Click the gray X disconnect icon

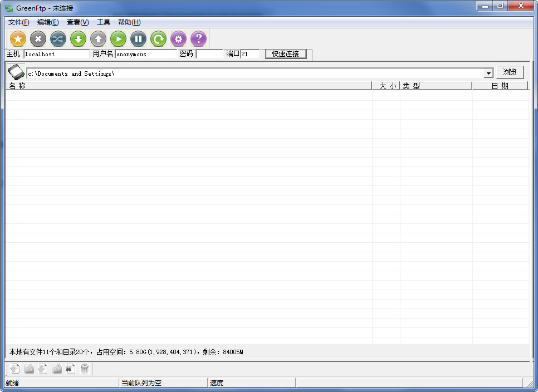pyautogui.click(x=38, y=39)
